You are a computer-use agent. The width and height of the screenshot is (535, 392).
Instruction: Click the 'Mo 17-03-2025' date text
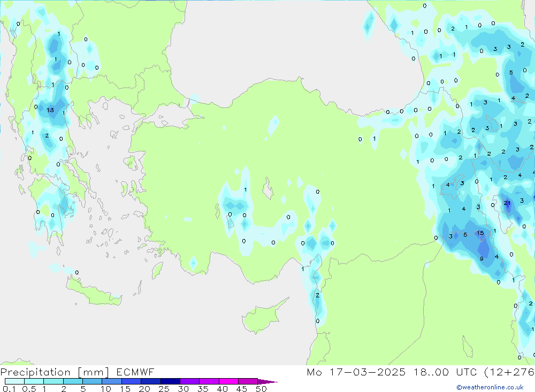[356, 372]
